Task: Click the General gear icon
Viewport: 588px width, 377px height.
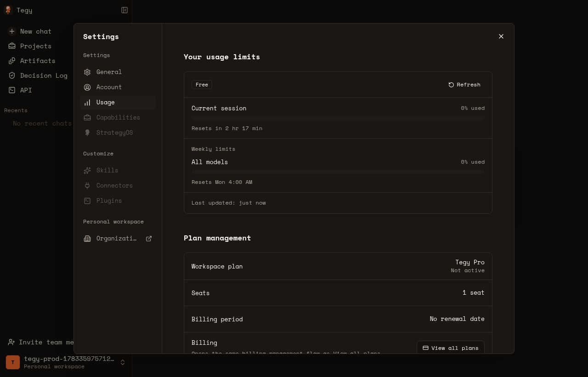Action: click(87, 72)
